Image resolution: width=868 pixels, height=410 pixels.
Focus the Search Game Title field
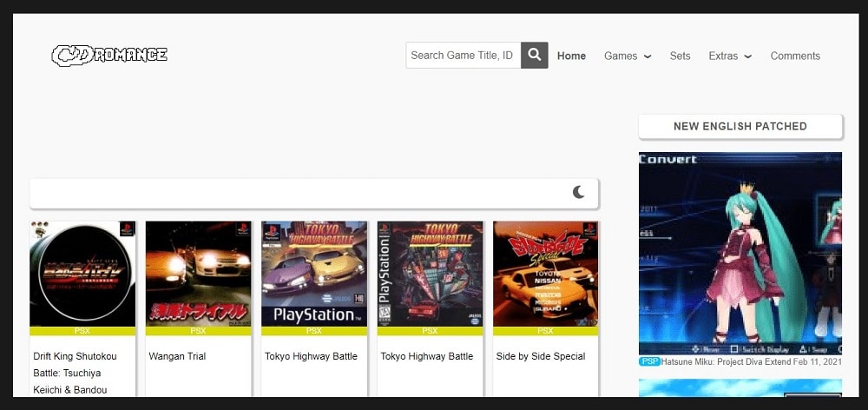(x=464, y=55)
